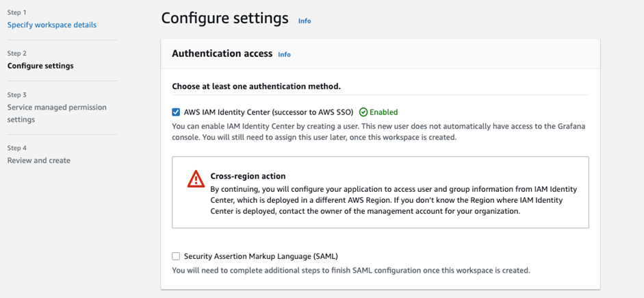Go back to Specify workspace details step
The image size is (644, 298).
click(x=52, y=25)
